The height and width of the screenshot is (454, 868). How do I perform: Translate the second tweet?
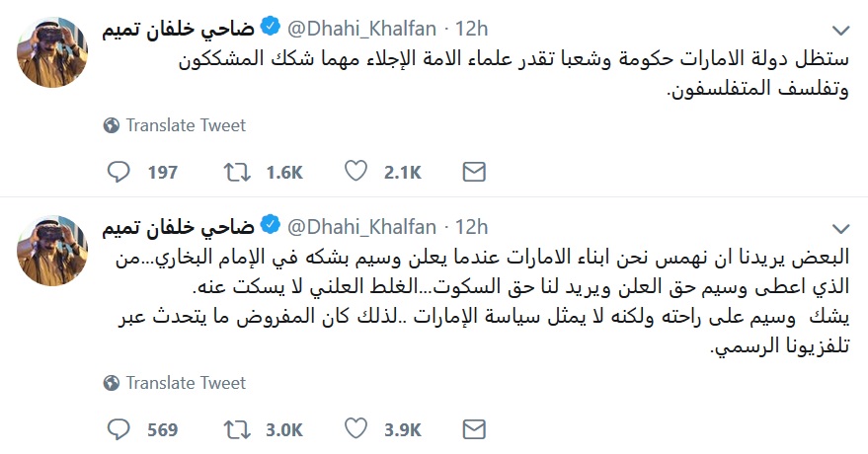pyautogui.click(x=186, y=383)
